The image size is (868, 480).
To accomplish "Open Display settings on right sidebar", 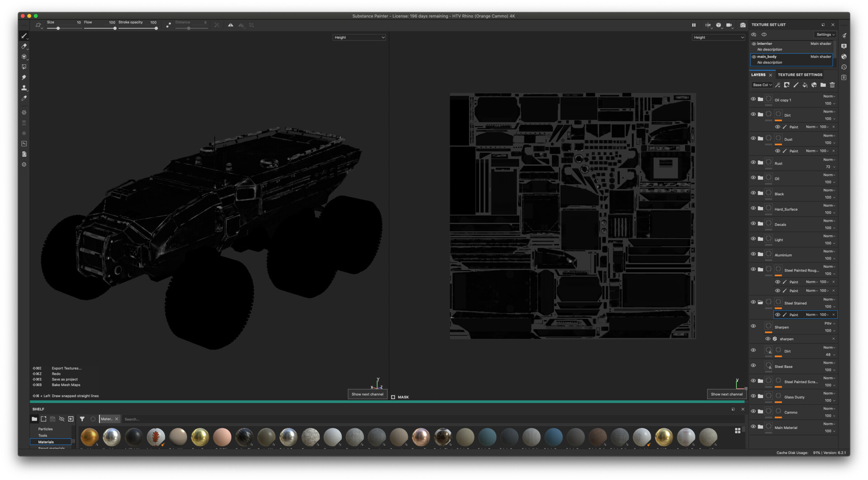I will click(844, 46).
